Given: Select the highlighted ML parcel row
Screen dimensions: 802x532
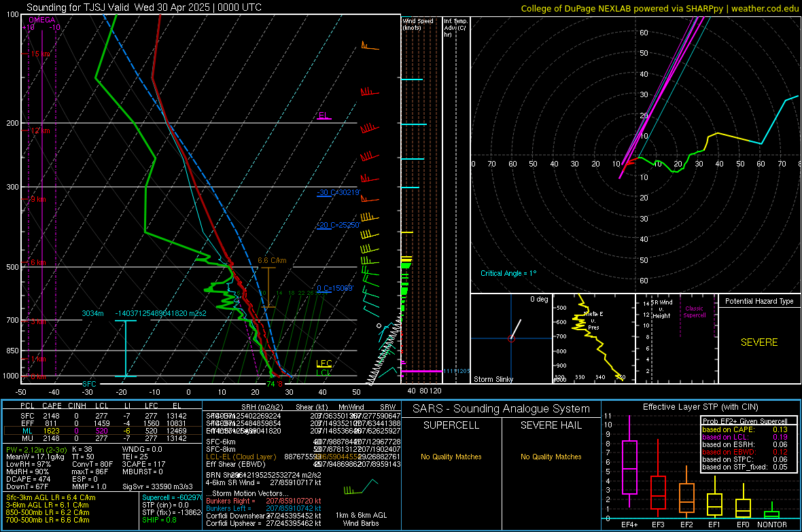Looking at the screenshot, I should (103, 431).
